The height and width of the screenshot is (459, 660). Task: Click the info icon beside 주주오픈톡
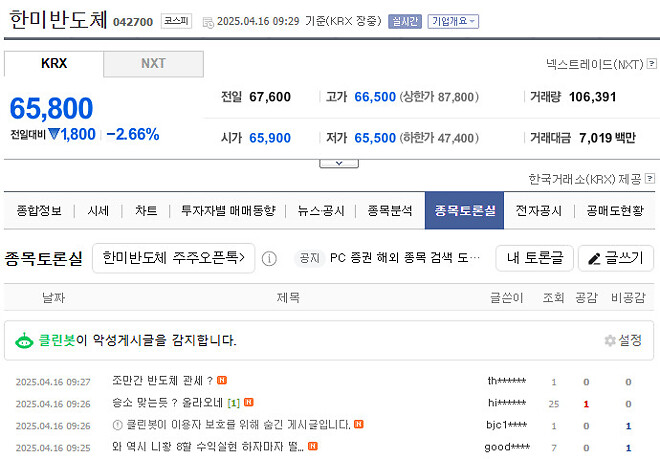click(269, 258)
